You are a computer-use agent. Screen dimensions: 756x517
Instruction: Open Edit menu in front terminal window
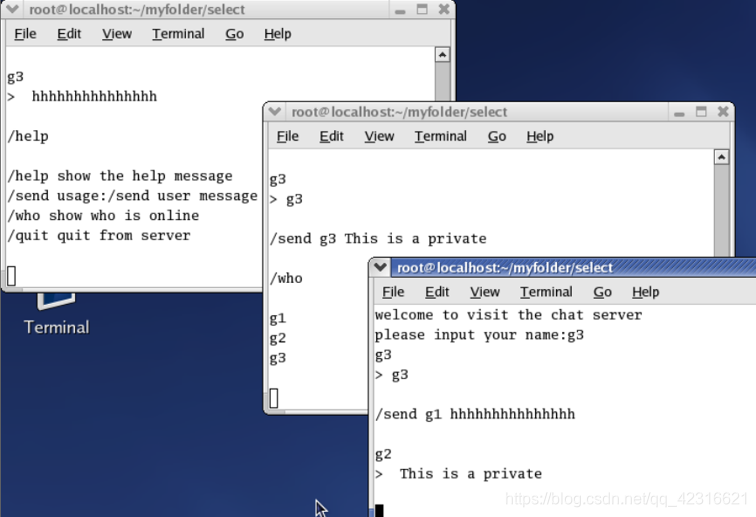437,292
